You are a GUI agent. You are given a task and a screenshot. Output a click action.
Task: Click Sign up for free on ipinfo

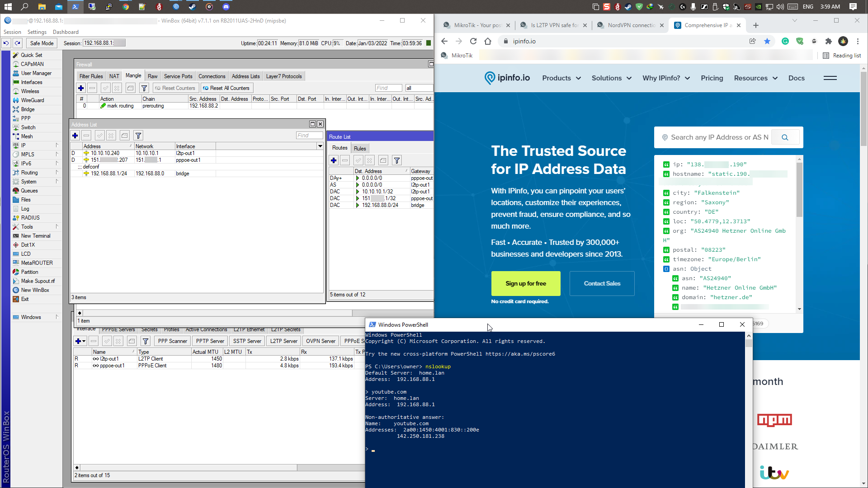(526, 284)
